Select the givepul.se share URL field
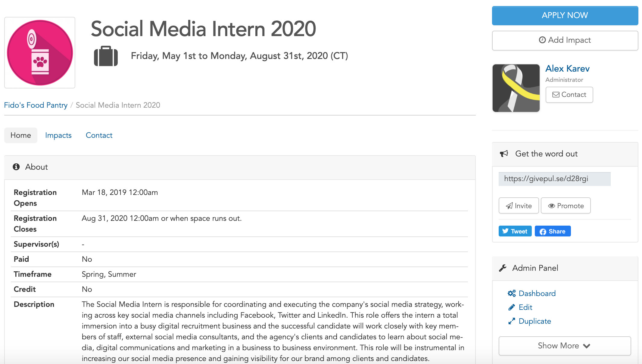This screenshot has height=364, width=642. [554, 179]
